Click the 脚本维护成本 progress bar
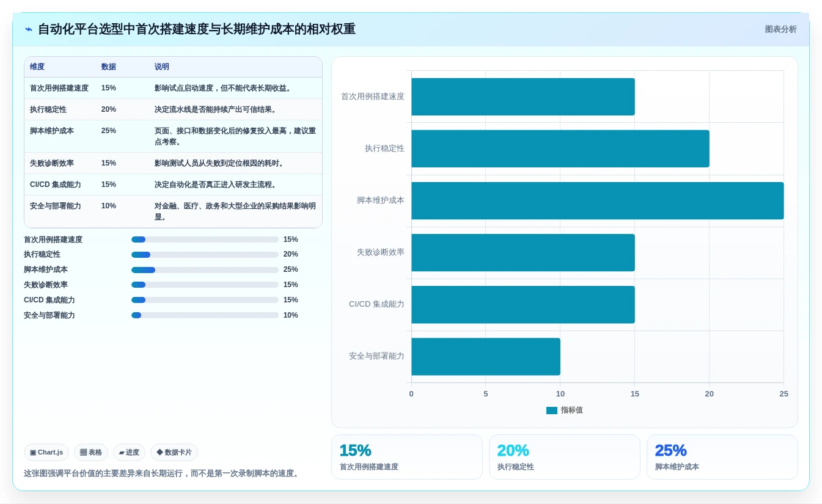The height and width of the screenshot is (504, 822). (x=205, y=270)
